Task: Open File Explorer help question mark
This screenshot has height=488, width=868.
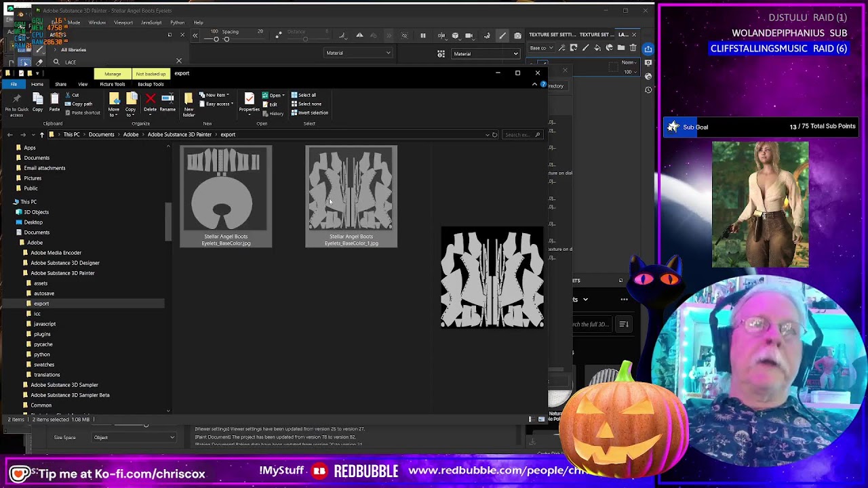Action: [x=543, y=84]
